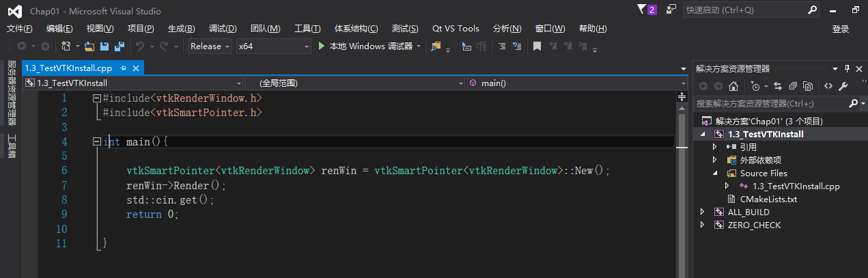868x278 pixels.
Task: Pin the Solution Explorer panel
Action: tap(848, 68)
